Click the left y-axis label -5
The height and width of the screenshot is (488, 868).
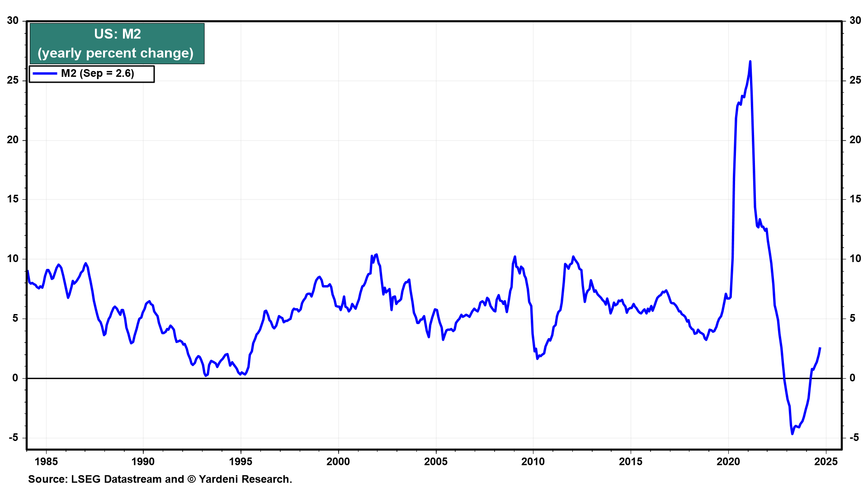click(14, 437)
